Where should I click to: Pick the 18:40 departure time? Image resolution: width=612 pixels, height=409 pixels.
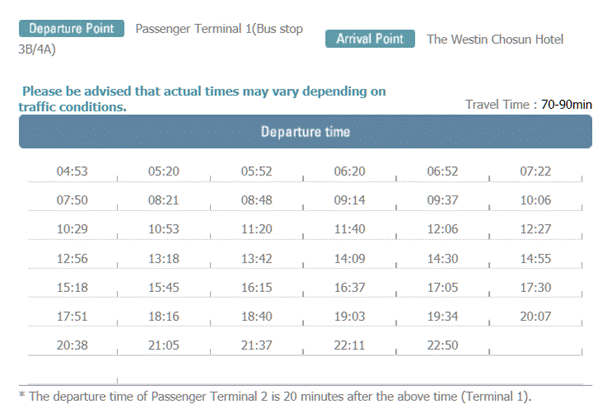point(257,316)
